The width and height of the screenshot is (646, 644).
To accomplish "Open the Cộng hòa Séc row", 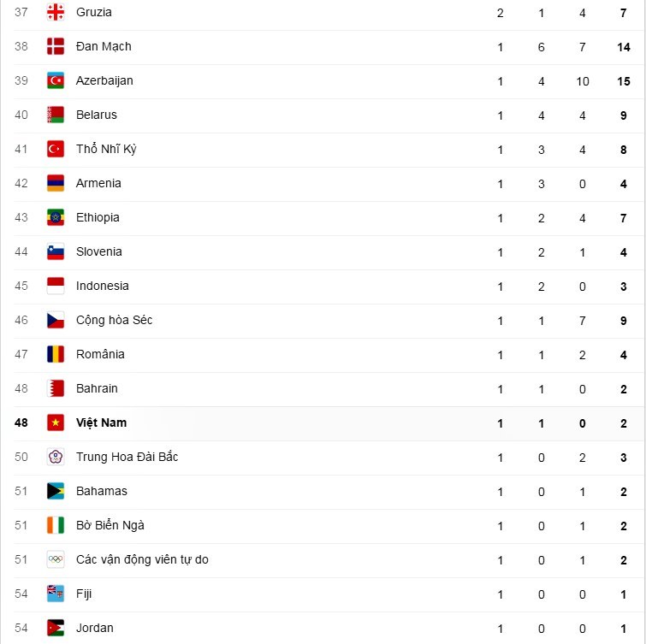I will coord(114,320).
